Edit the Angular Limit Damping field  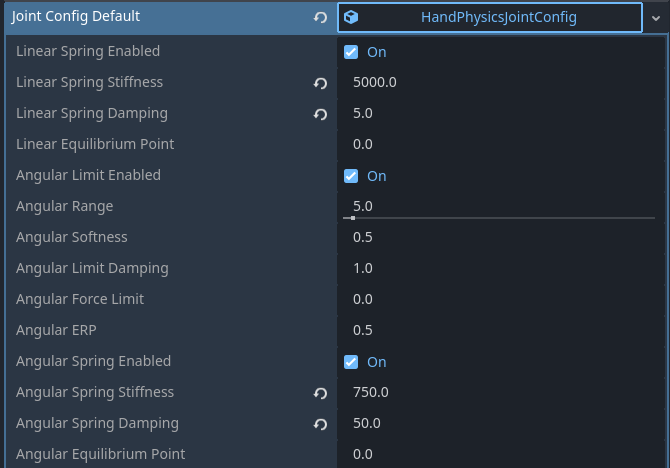500,269
